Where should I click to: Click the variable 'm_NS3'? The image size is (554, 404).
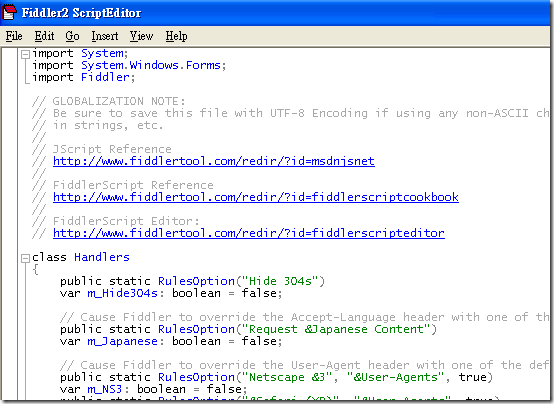click(105, 389)
